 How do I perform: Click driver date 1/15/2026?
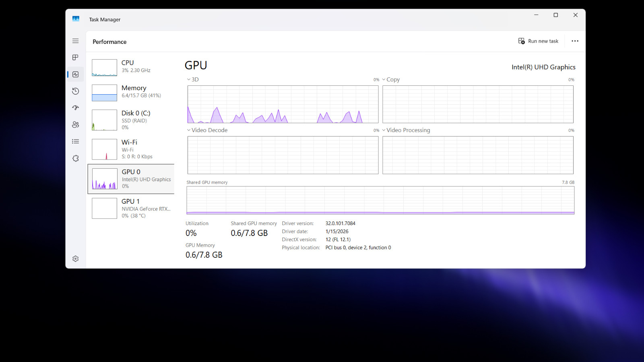(337, 232)
